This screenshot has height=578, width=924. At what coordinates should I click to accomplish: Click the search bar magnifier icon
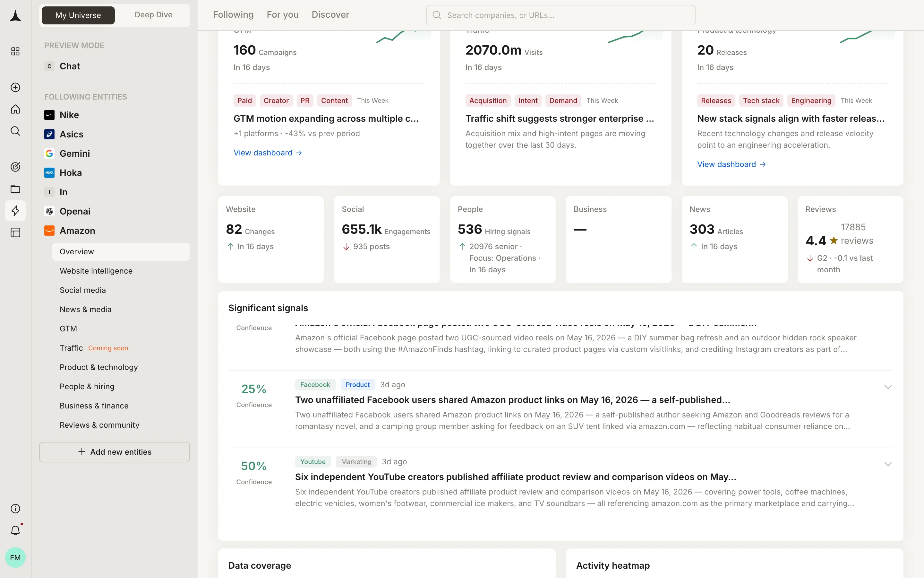(x=437, y=15)
